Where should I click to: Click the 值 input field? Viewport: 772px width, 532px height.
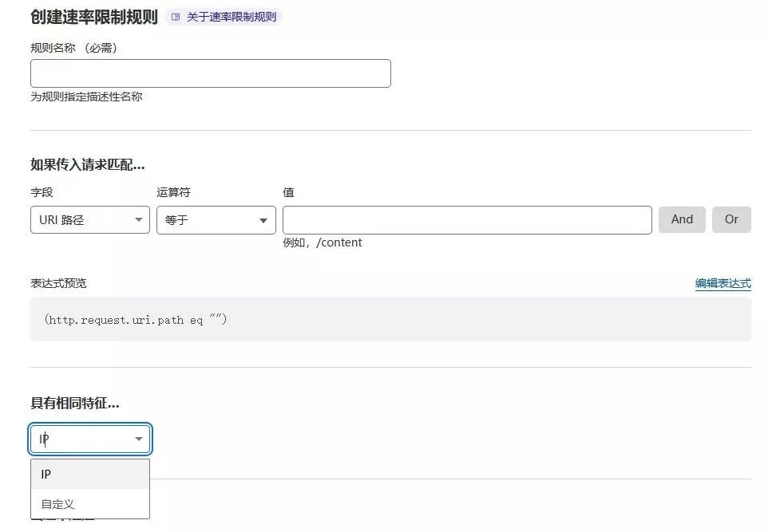coord(467,219)
